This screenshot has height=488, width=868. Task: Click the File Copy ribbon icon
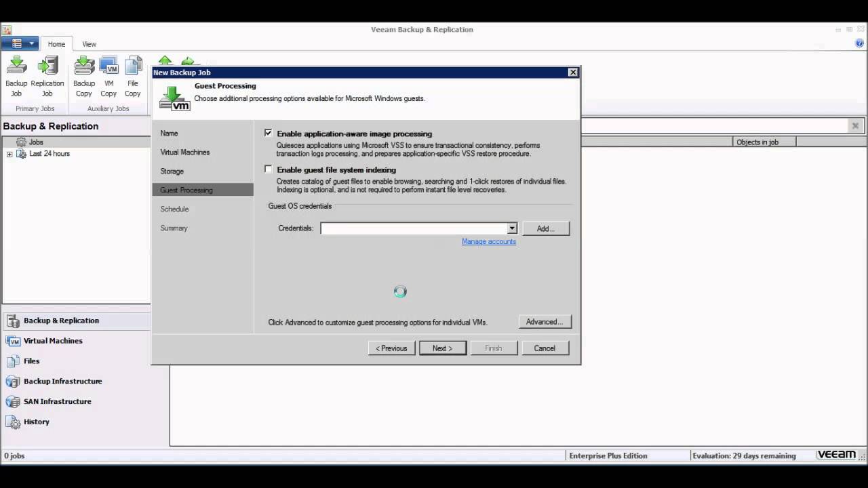click(133, 66)
